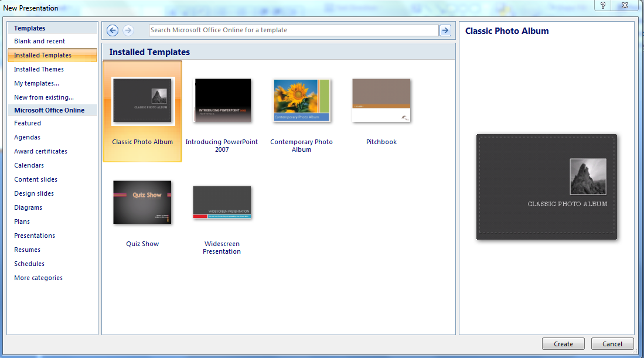Click the Contemporary Photo Album caption
The width and height of the screenshot is (644, 358).
[x=301, y=146]
